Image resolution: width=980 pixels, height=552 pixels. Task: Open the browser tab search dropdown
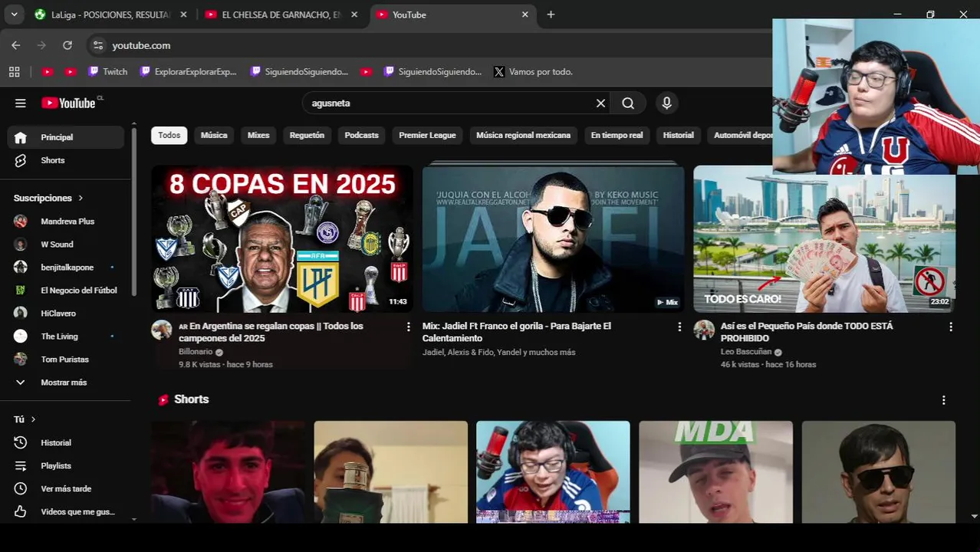[14, 15]
